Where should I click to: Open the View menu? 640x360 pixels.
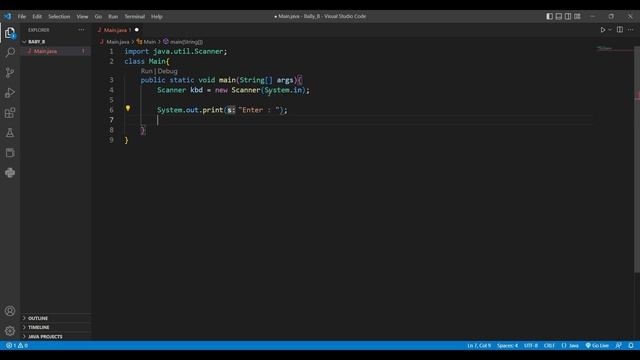tap(82, 16)
